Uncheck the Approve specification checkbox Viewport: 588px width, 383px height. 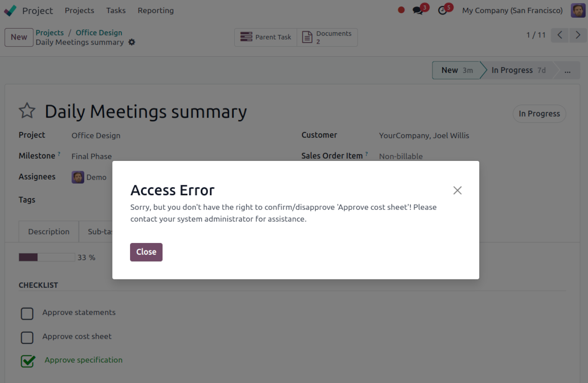(28, 361)
